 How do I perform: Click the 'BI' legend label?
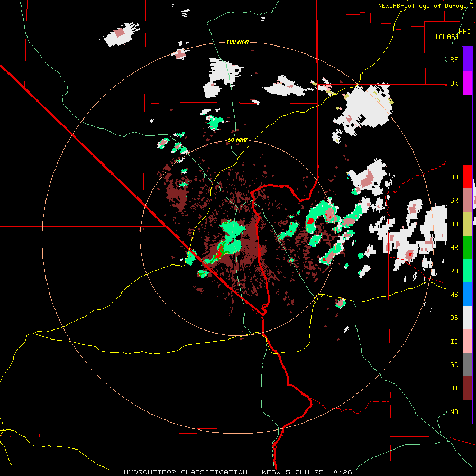point(454,388)
